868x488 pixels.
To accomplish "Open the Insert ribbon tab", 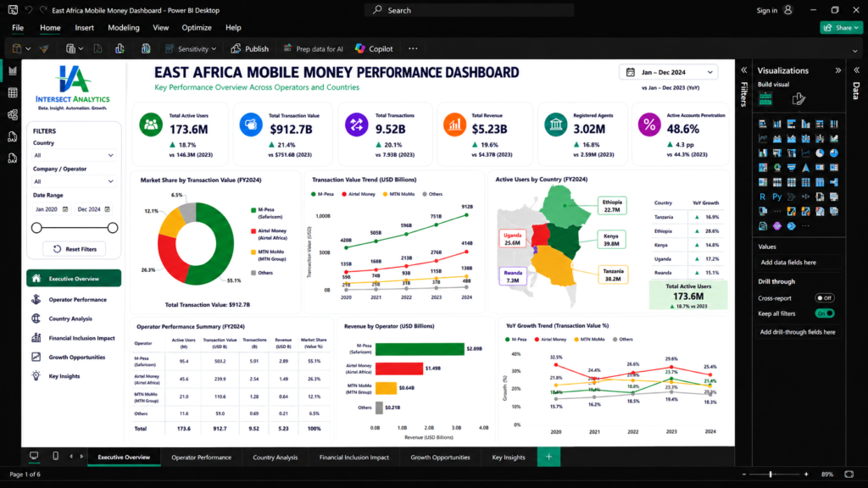I will click(84, 28).
